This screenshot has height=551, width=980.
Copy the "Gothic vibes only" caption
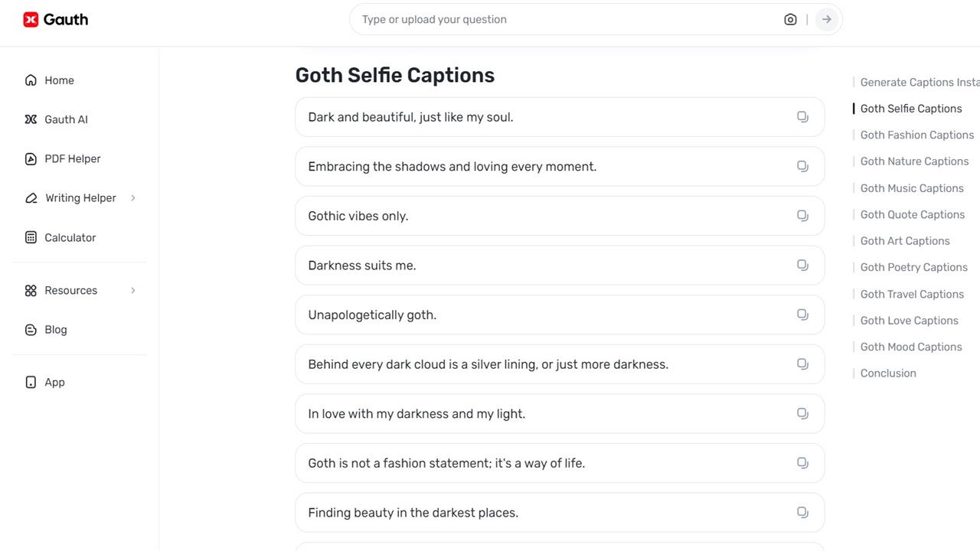tap(802, 216)
